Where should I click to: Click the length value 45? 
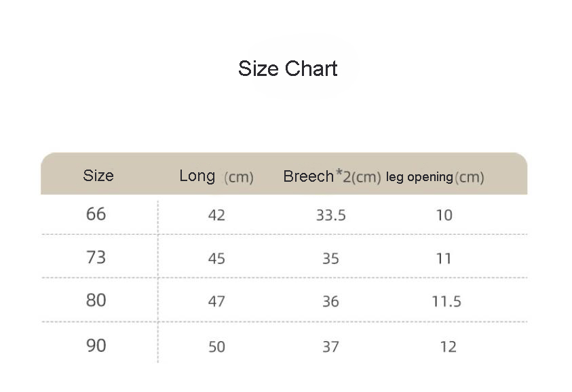click(x=216, y=258)
